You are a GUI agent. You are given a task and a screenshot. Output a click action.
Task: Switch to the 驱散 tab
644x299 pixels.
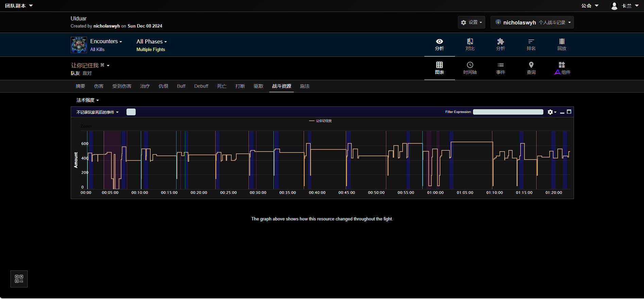(258, 86)
